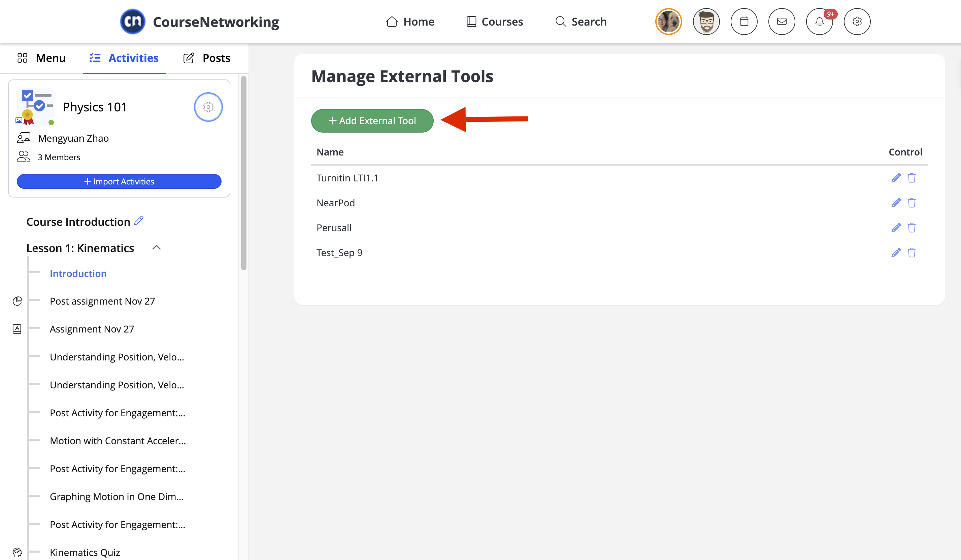Screen dimensions: 961x560
Task: Click the Lesson 1: Kinematics heading
Action: [x=80, y=248]
